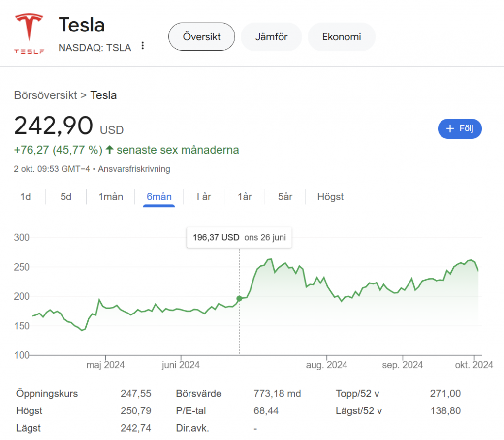Click the green data point on the chart
Viewport: 504px width, 440px height.
coord(239,298)
